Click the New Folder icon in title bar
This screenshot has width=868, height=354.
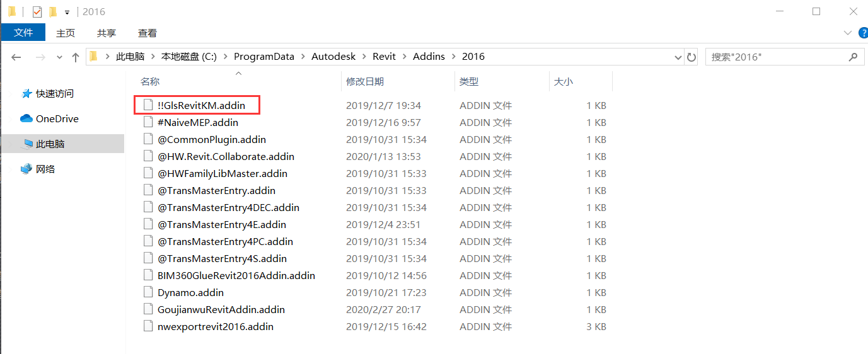click(x=53, y=11)
